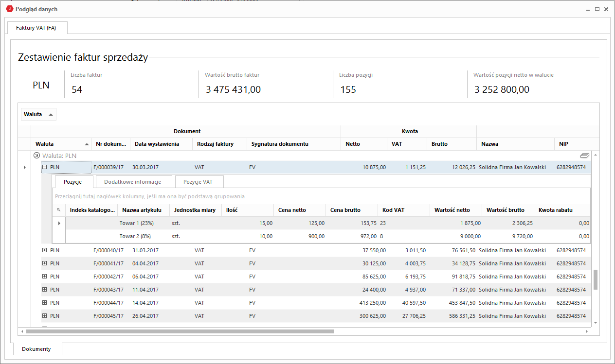The image size is (615, 364).
Task: Click date 04.04.2017 cell
Action: point(145,263)
